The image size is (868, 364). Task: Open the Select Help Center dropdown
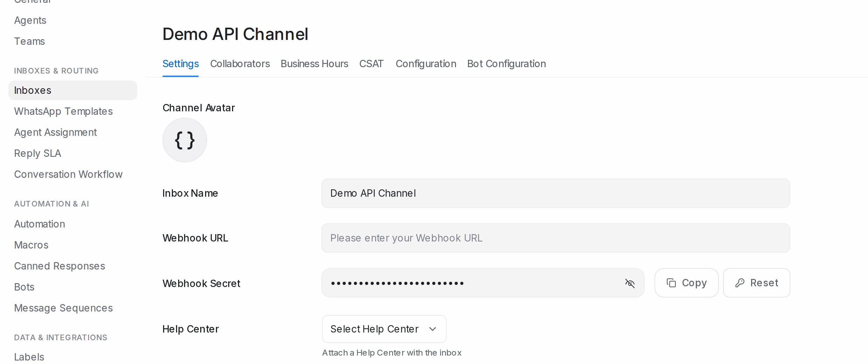pos(384,329)
